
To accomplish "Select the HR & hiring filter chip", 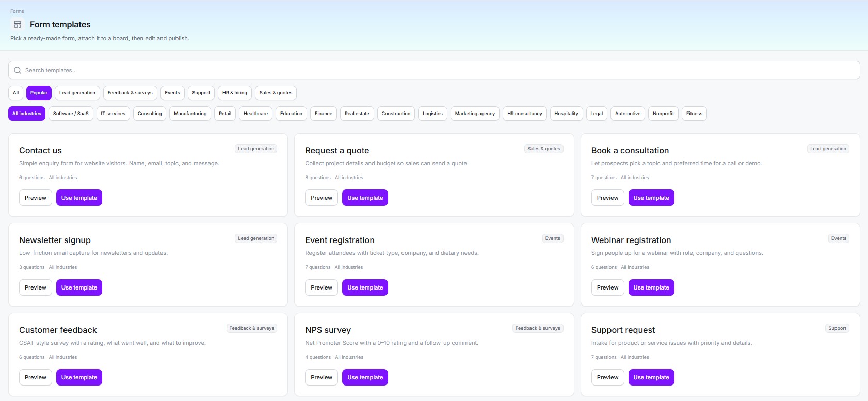I will pos(235,93).
